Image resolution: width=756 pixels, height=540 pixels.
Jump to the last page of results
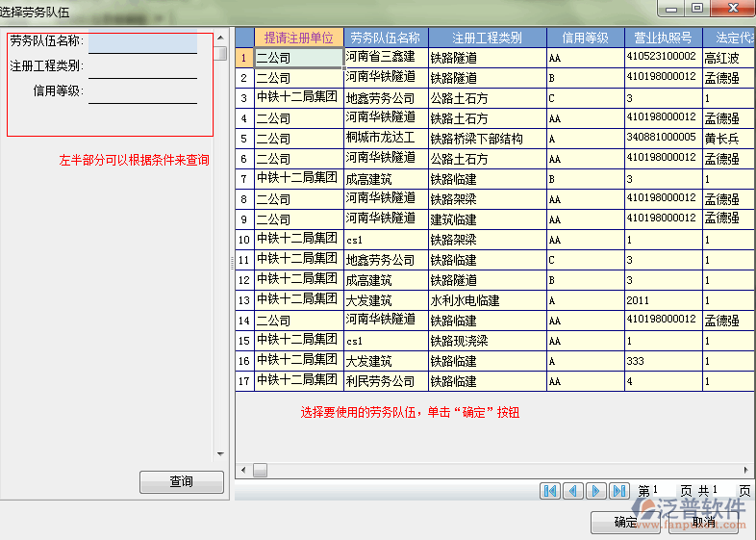click(x=620, y=491)
